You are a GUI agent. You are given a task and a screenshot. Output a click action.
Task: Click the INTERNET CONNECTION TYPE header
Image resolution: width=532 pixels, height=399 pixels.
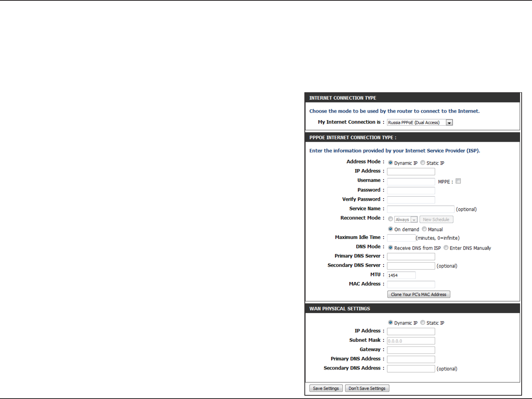[x=412, y=98]
